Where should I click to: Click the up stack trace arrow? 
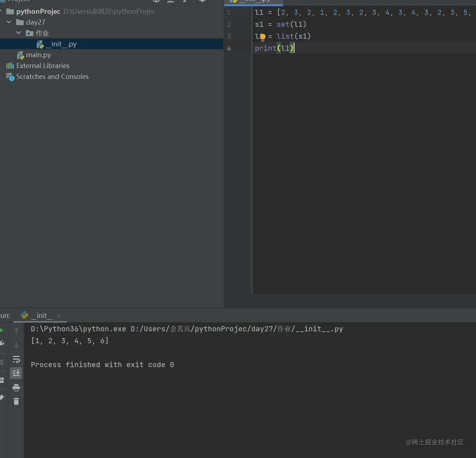coord(16,331)
